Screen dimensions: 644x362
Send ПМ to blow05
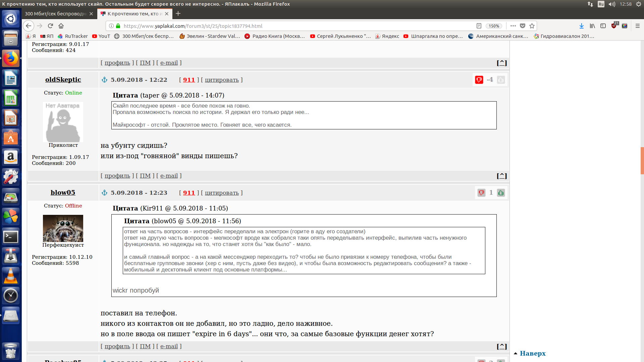145,346
